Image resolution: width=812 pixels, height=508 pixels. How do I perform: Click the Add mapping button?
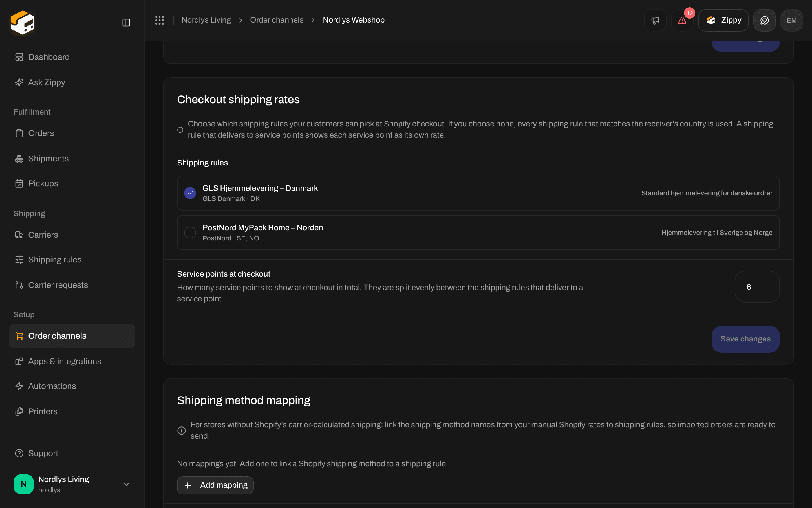pos(215,485)
